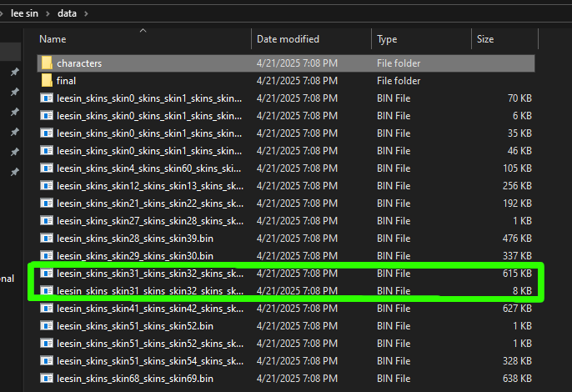572x392 pixels.
Task: Click the file icon of leesin_skins_skin28_skins_skin39.bin
Action: point(47,238)
